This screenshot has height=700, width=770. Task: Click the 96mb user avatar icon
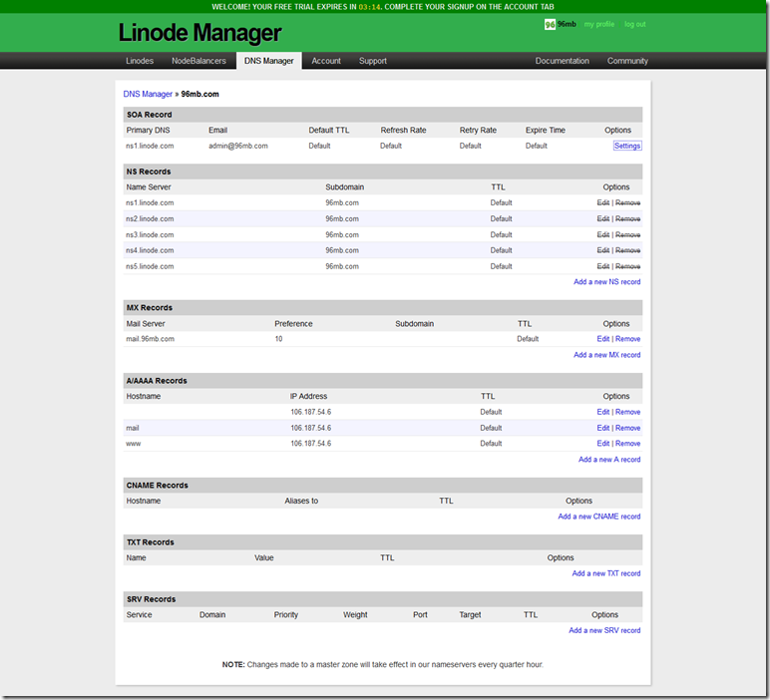click(x=550, y=24)
